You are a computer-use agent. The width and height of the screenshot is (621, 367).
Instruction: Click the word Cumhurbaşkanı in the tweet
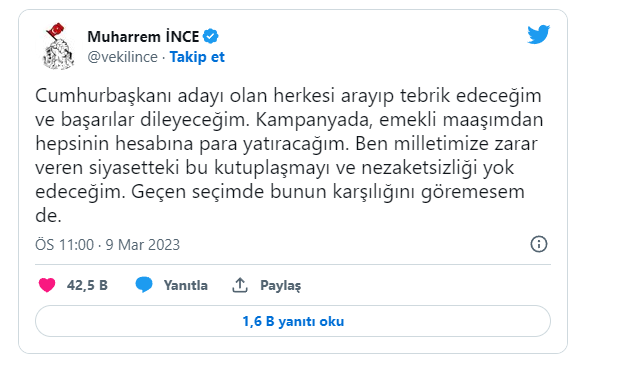tap(103, 95)
